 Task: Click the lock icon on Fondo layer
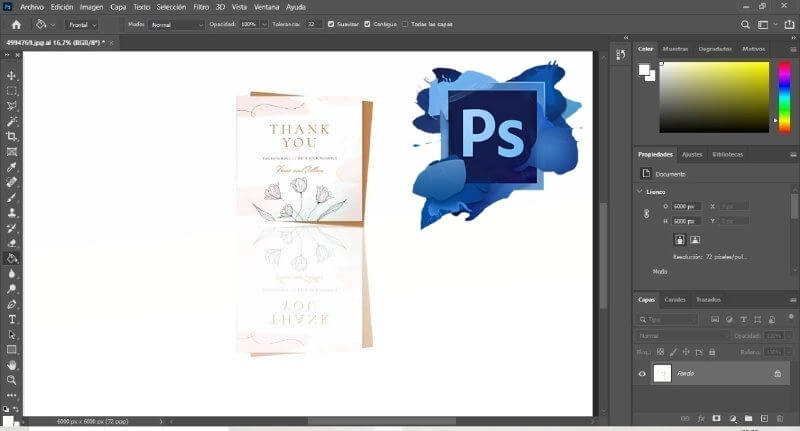tap(777, 373)
